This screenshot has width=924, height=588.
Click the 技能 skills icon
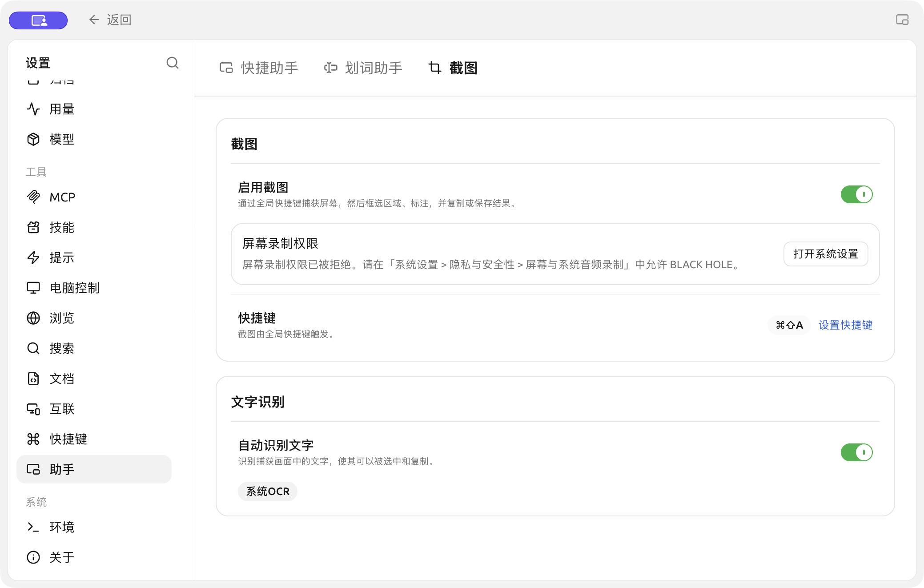coord(33,227)
